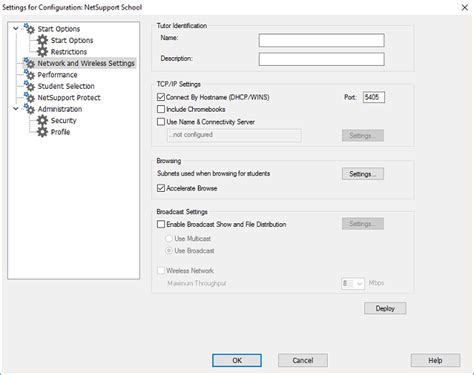Click the Deploy button

tap(385, 308)
